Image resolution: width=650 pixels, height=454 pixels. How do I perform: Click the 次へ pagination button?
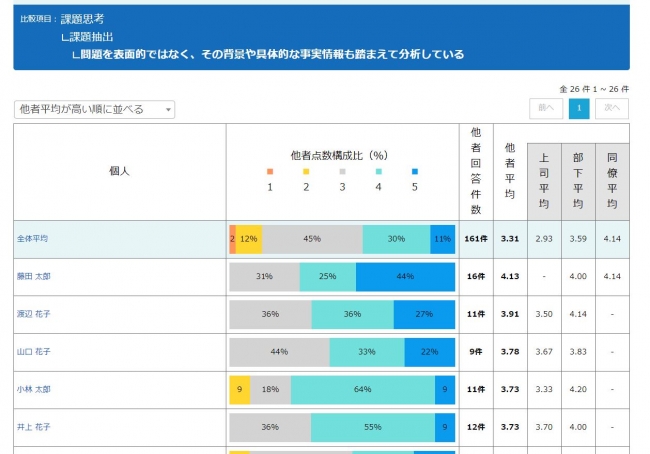[612, 109]
